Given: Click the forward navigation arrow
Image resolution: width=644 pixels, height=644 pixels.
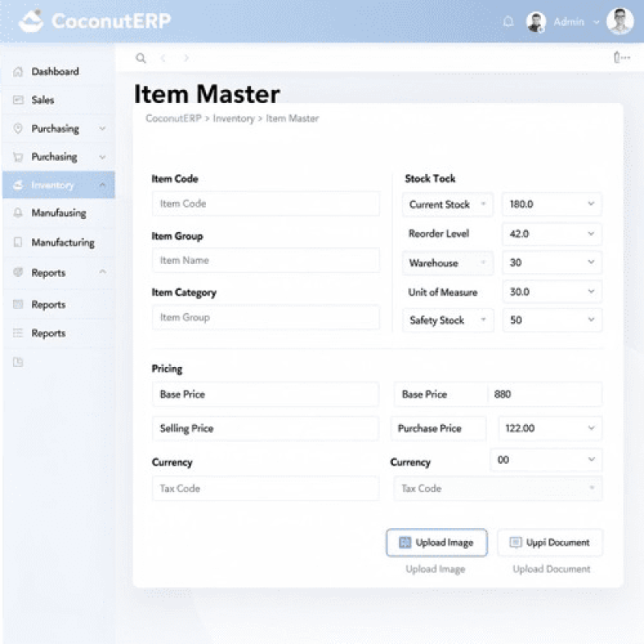Looking at the screenshot, I should pyautogui.click(x=186, y=58).
